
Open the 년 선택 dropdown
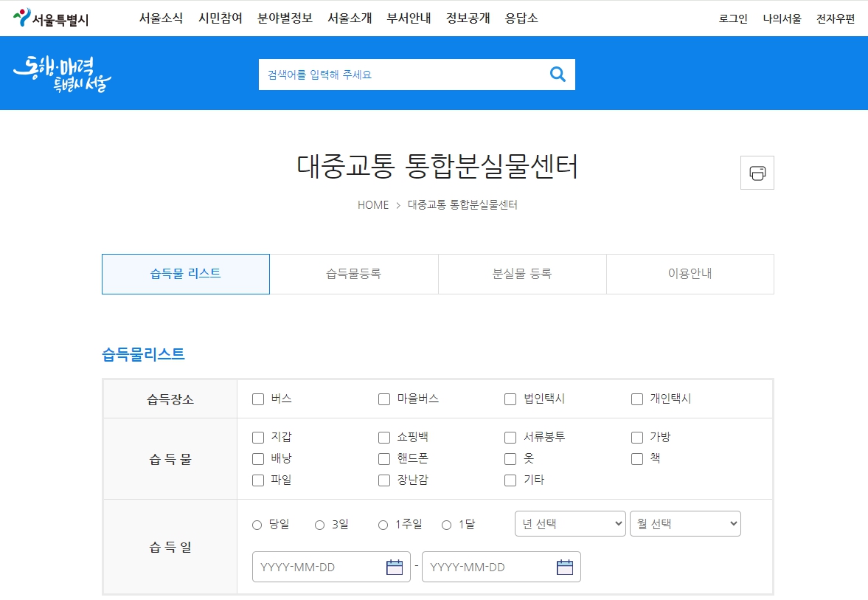point(569,523)
